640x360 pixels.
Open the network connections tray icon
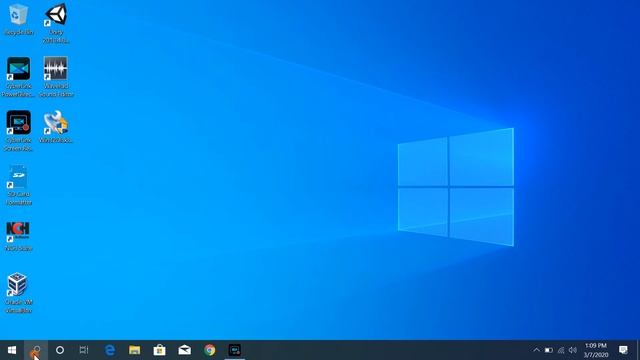tap(561, 350)
